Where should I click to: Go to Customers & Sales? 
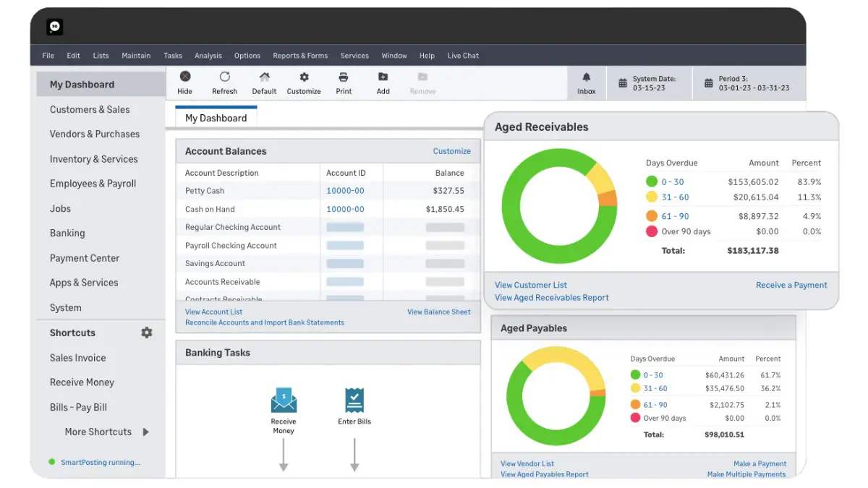90,109
